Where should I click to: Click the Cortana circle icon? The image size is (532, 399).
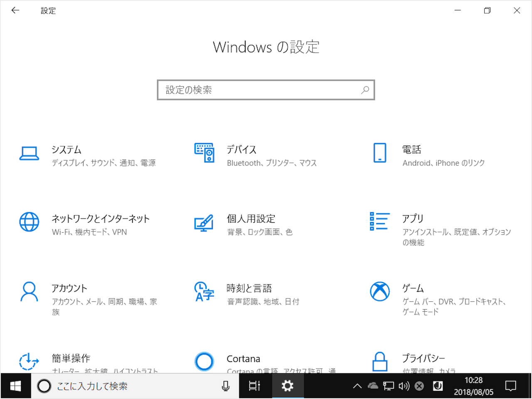click(204, 362)
